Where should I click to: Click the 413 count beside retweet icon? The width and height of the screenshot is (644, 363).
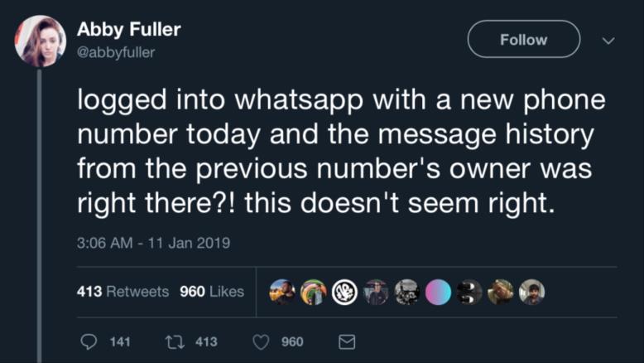[x=206, y=341]
